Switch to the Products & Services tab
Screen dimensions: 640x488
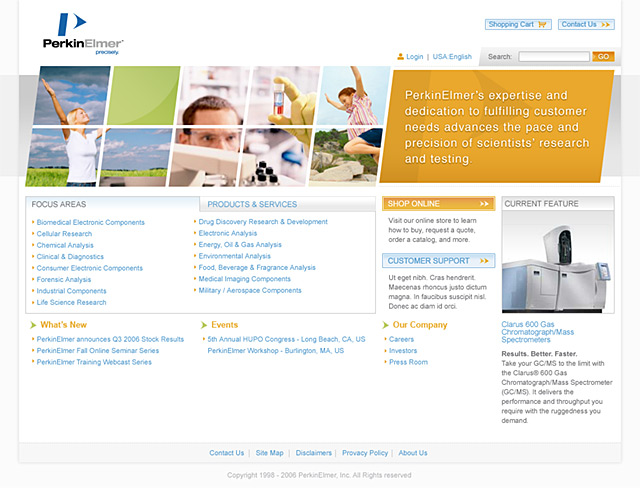pos(252,204)
